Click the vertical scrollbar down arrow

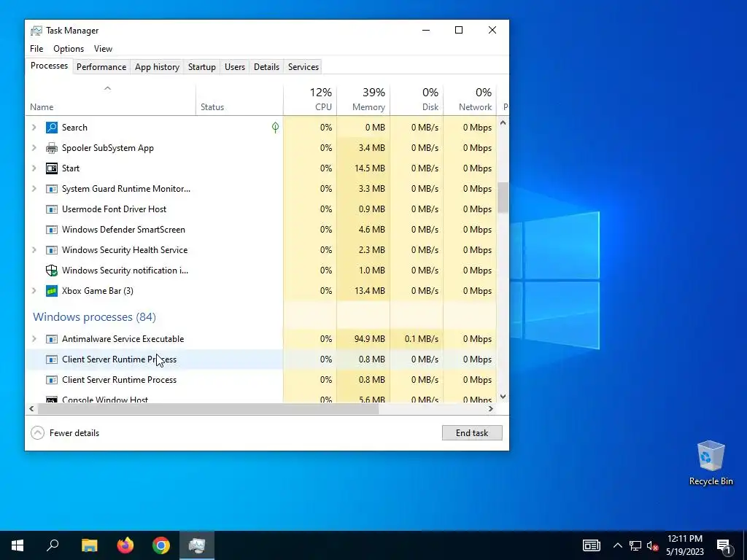click(x=503, y=397)
